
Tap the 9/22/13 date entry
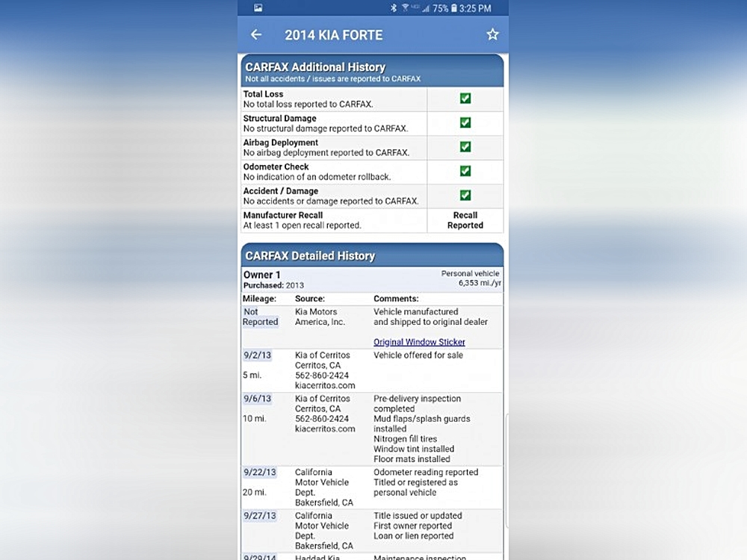point(260,473)
